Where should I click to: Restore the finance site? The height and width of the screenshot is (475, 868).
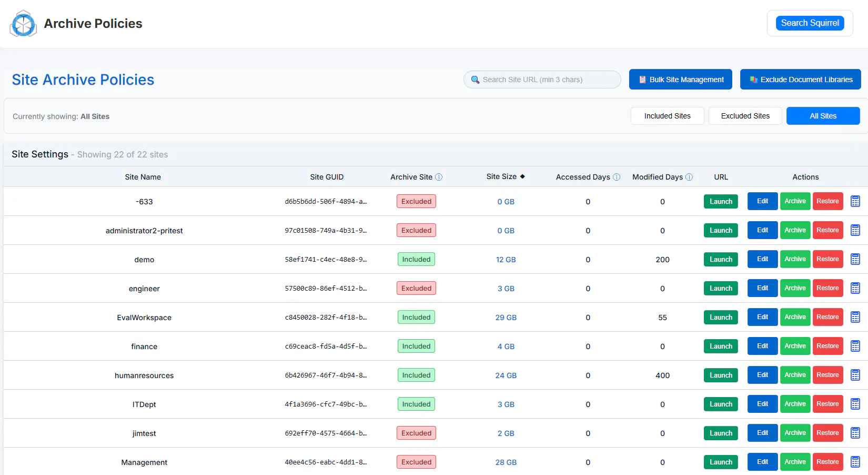828,346
